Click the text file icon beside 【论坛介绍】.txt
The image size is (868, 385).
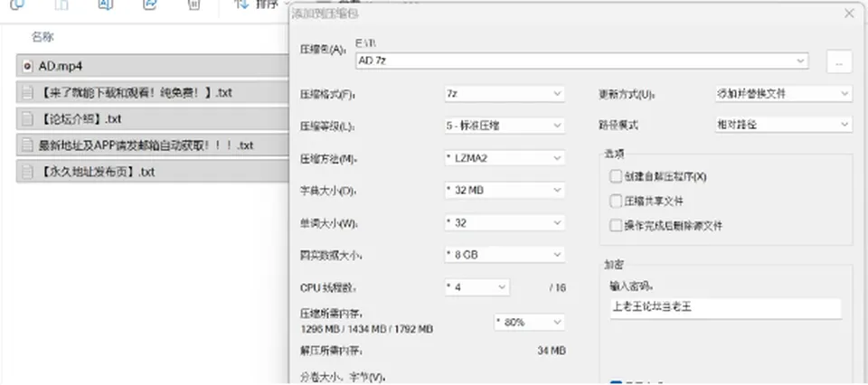click(26, 119)
